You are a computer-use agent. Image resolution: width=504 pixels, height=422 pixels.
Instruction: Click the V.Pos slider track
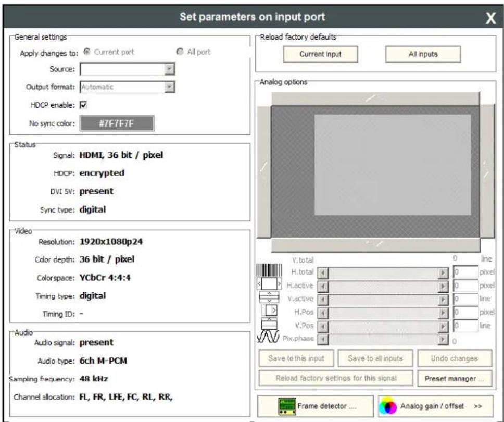[383, 326]
